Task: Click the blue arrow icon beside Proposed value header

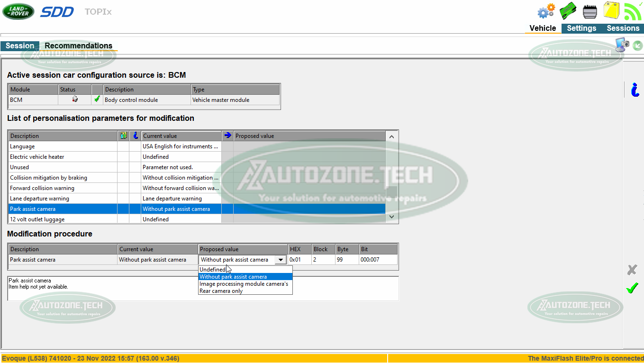Action: [x=227, y=136]
